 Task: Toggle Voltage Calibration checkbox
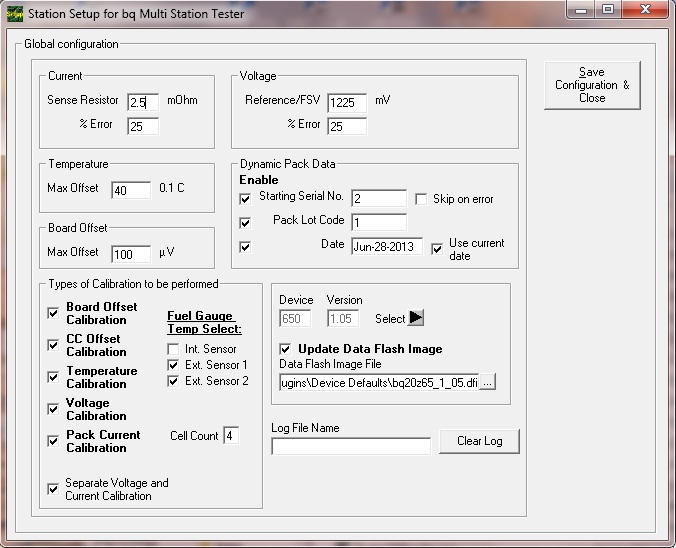click(53, 409)
